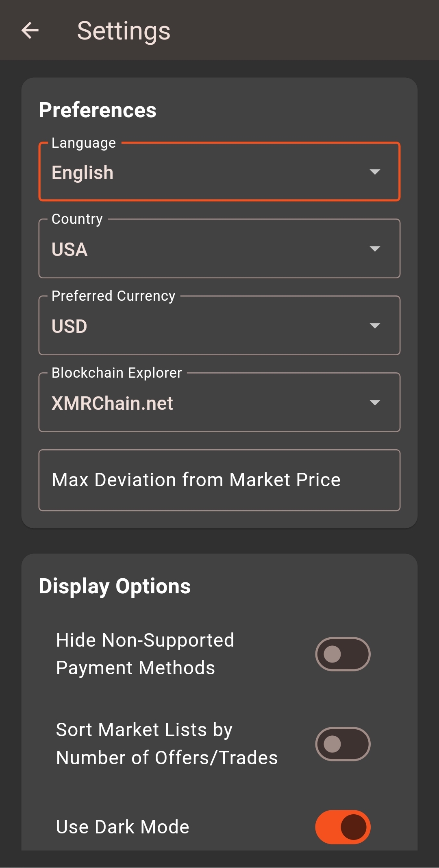439x868 pixels.
Task: Enable sorting market lists by offers/trades switch
Action: 343,744
